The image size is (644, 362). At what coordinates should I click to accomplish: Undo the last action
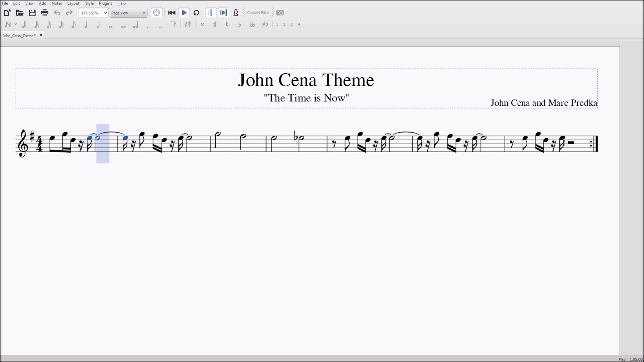(x=57, y=13)
